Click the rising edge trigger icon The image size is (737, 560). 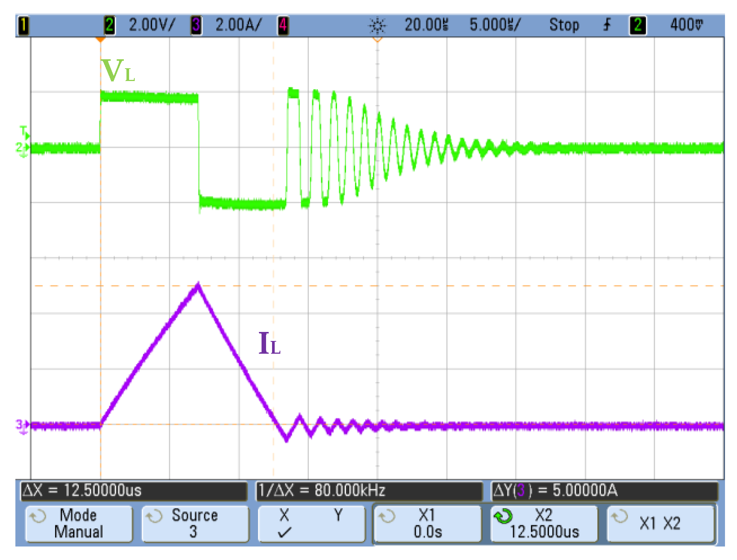pos(607,25)
